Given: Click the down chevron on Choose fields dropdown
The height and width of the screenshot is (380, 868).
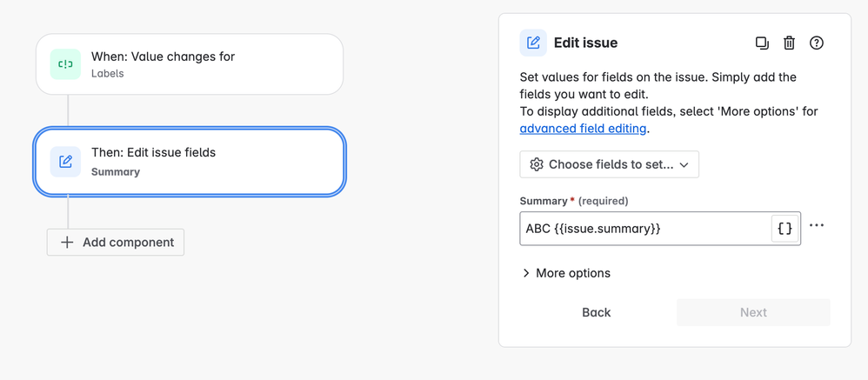Looking at the screenshot, I should click(x=684, y=165).
